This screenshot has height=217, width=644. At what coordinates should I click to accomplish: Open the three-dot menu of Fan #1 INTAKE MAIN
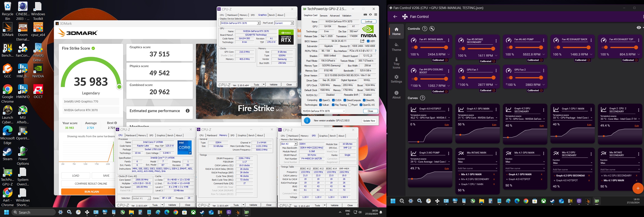(x=449, y=40)
